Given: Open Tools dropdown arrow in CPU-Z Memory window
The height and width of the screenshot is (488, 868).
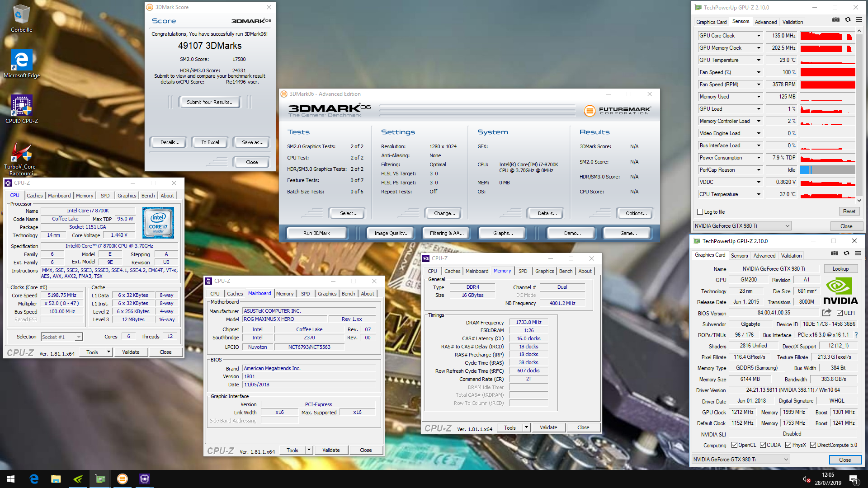Looking at the screenshot, I should click(x=526, y=427).
